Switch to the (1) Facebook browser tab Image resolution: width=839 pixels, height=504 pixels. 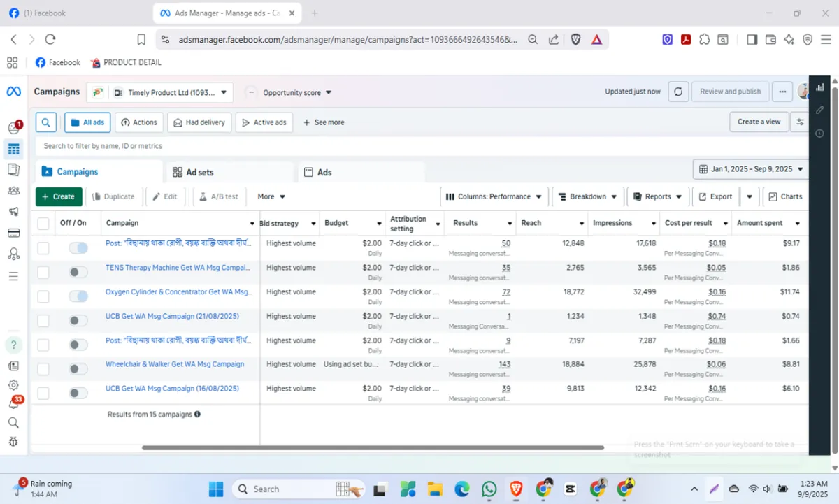(77, 13)
